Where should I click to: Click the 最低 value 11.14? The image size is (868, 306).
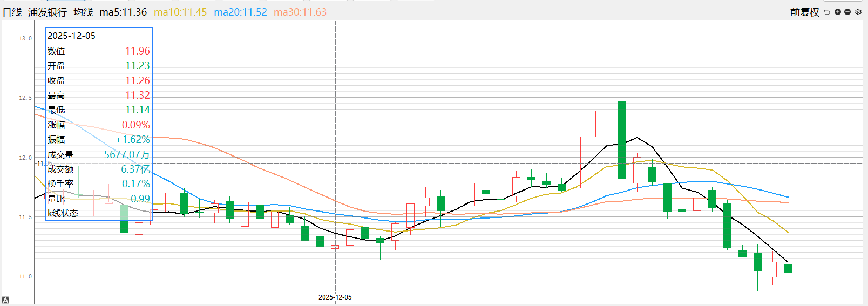138,110
